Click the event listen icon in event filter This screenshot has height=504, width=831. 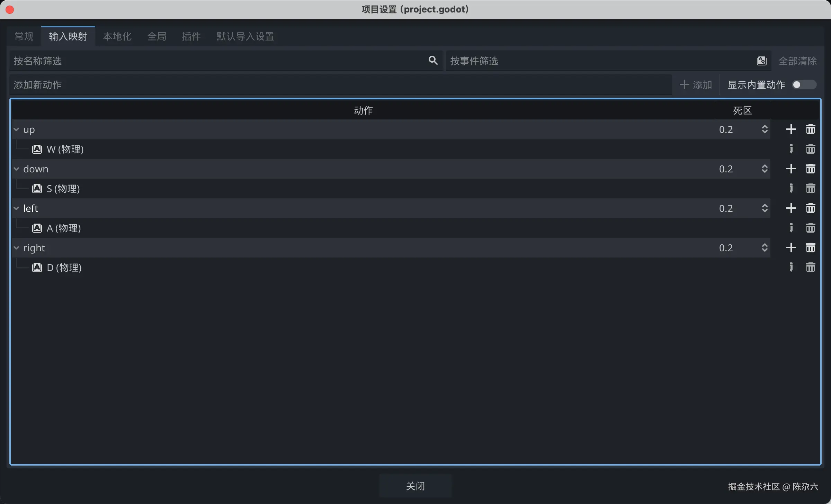(761, 61)
